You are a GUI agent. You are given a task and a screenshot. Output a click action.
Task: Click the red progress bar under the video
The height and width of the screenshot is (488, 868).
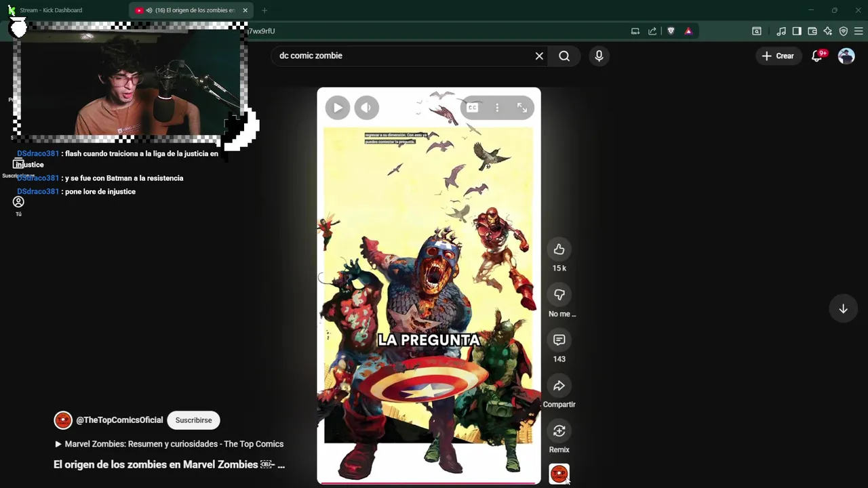coord(429,483)
